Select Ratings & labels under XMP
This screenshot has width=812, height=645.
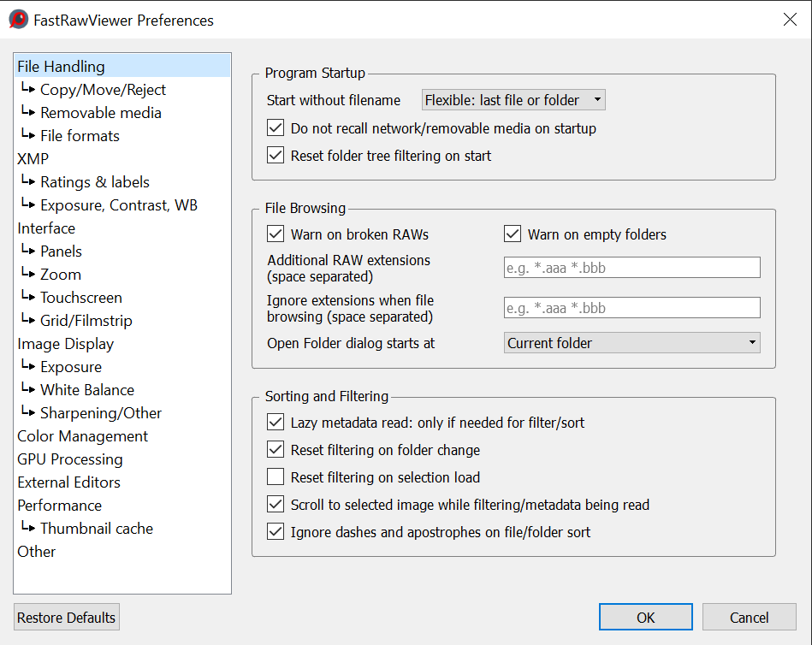tap(95, 181)
